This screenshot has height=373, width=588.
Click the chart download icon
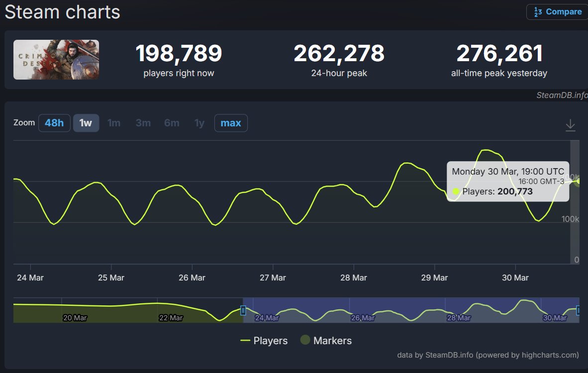pyautogui.click(x=571, y=125)
